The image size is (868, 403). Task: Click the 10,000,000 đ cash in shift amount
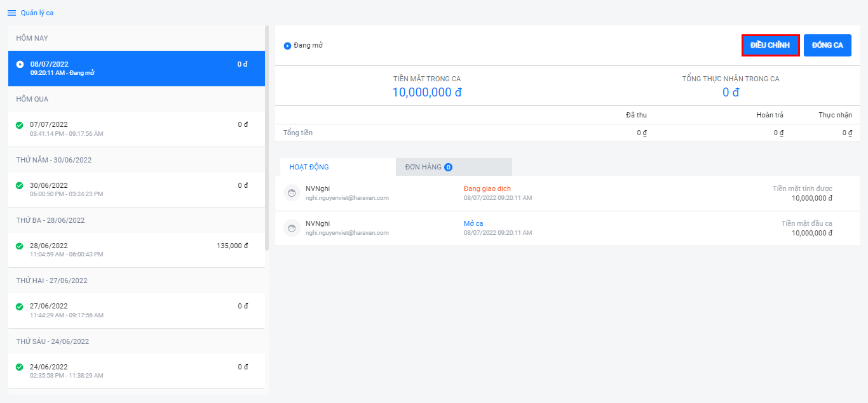point(427,93)
